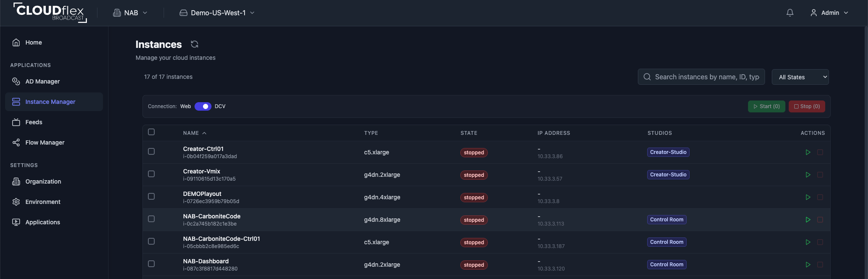Image resolution: width=868 pixels, height=279 pixels.
Task: Click Creator-Studio tag on Creator-Ctrl01 row
Action: (668, 152)
